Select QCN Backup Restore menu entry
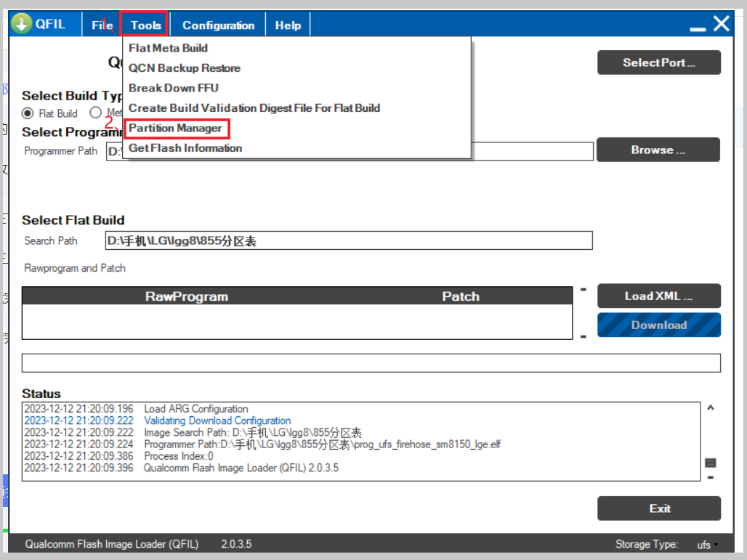Screen dimensions: 747x560 (x=184, y=68)
